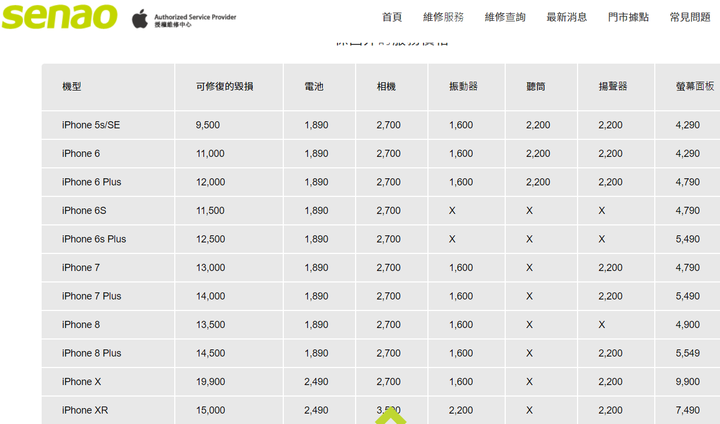This screenshot has height=424, width=720.
Task: Click the 相機 column header
Action: click(x=386, y=86)
